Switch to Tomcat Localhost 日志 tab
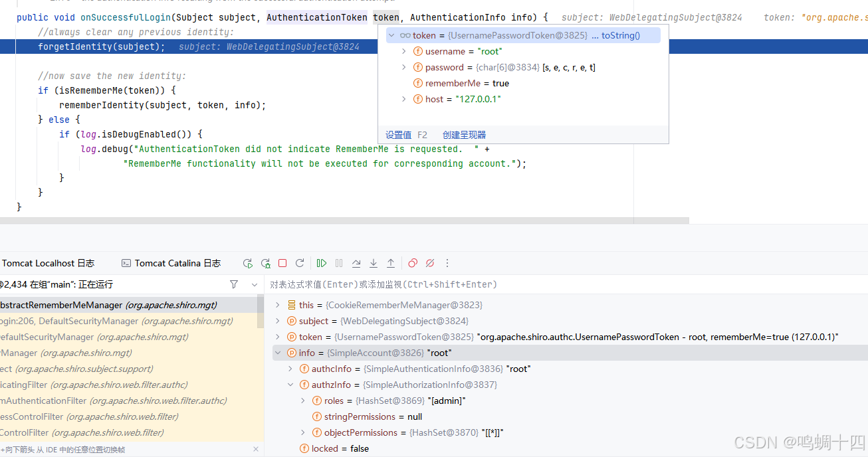Viewport: 868px width, 457px height. 48,263
